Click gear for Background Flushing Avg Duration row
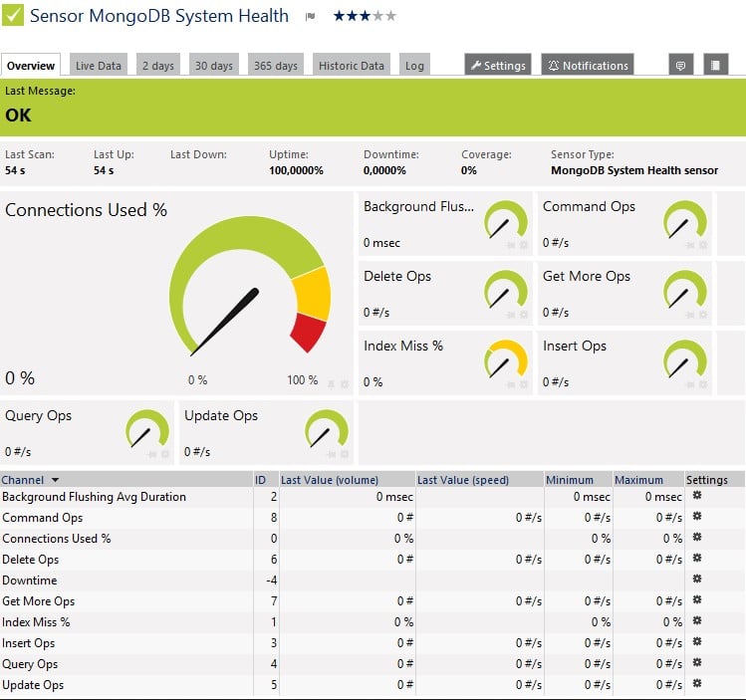Viewport: 746px width, 700px height. [x=697, y=496]
